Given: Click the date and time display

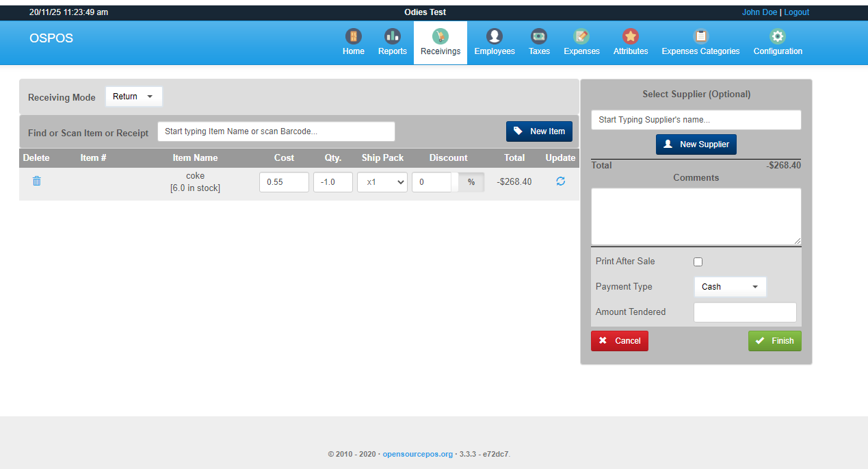Looking at the screenshot, I should [x=68, y=12].
